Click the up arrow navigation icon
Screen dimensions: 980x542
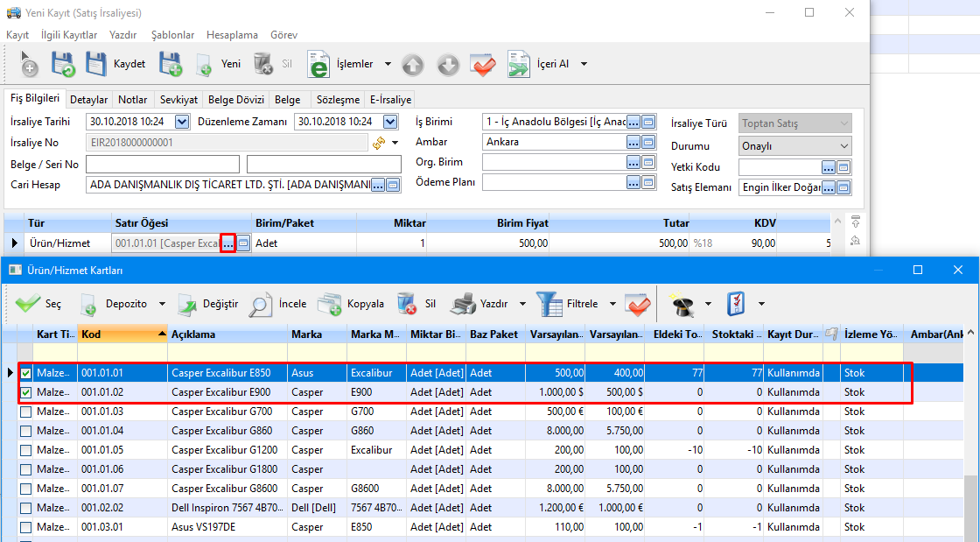pyautogui.click(x=413, y=64)
